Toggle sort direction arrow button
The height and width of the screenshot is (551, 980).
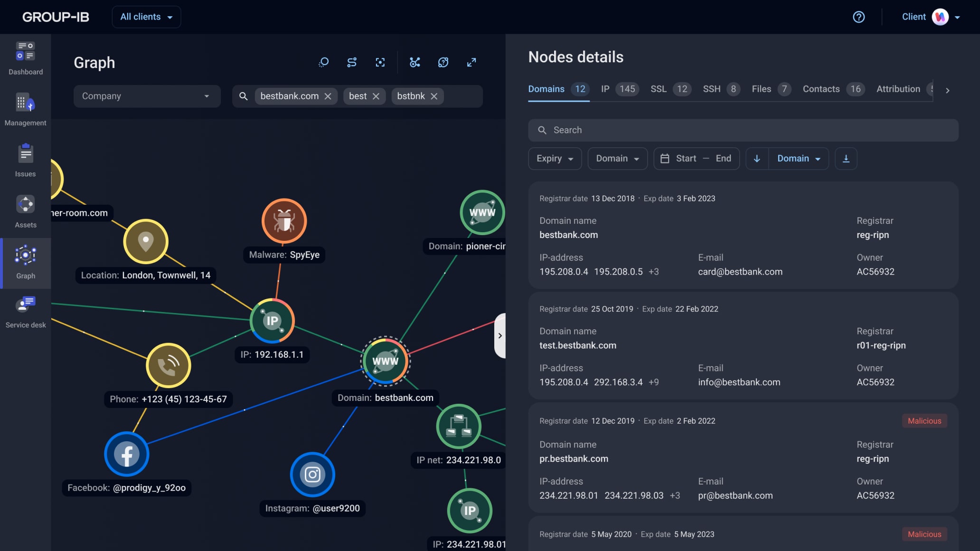(757, 159)
